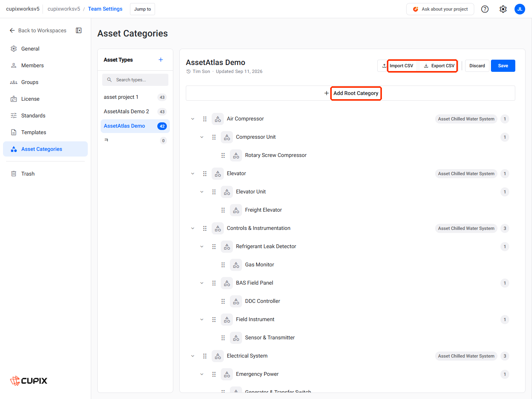532x399 pixels.
Task: Collapse the sidebar panel icon
Action: click(x=79, y=30)
